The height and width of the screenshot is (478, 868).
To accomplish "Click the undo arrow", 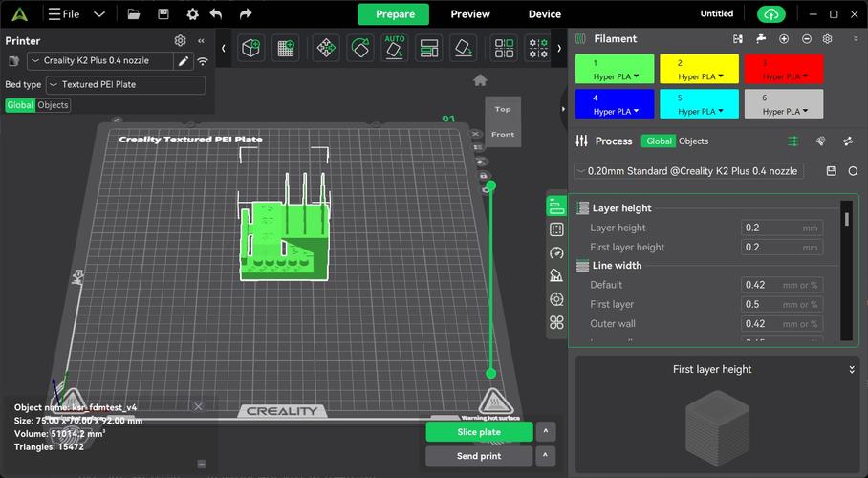I will coord(216,13).
